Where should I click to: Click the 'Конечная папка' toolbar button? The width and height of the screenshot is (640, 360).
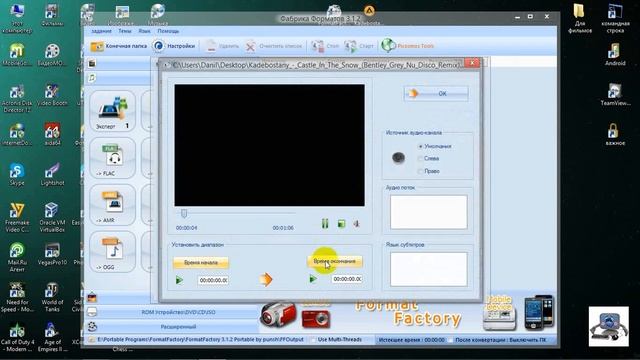point(118,46)
